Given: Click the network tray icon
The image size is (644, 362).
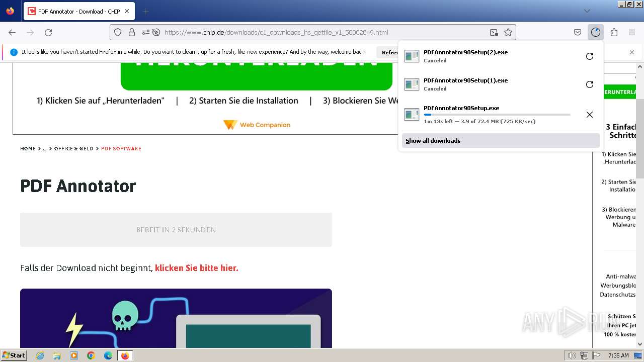Looking at the screenshot, I should [584, 355].
